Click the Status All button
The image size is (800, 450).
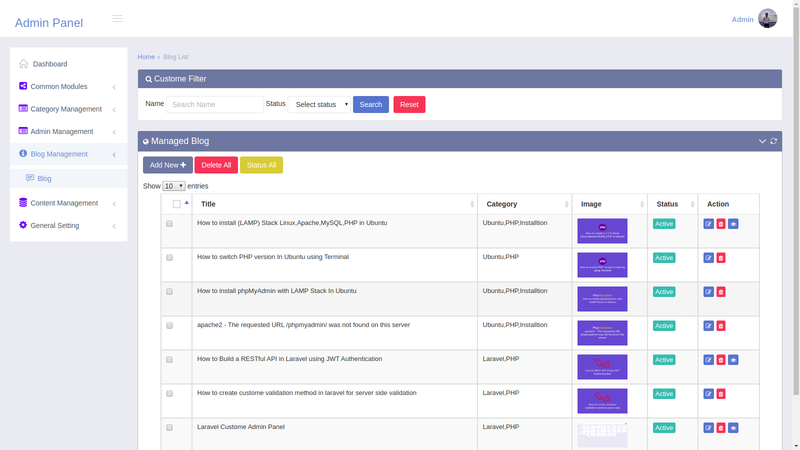(x=261, y=165)
